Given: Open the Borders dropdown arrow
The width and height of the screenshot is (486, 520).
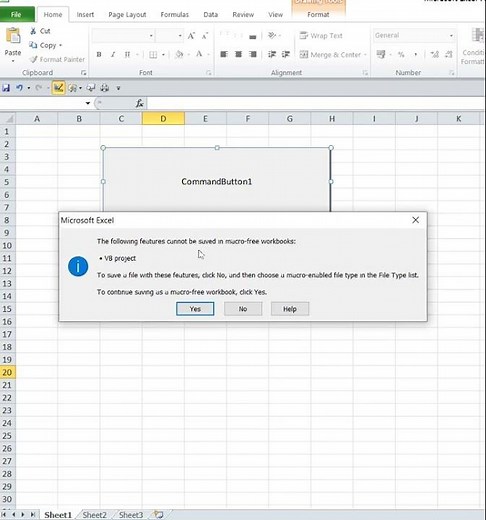Looking at the screenshot, I should (163, 55).
